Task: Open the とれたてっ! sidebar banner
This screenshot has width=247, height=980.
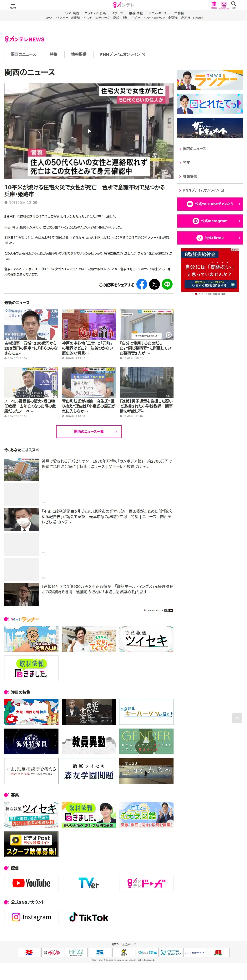Action: (210, 104)
